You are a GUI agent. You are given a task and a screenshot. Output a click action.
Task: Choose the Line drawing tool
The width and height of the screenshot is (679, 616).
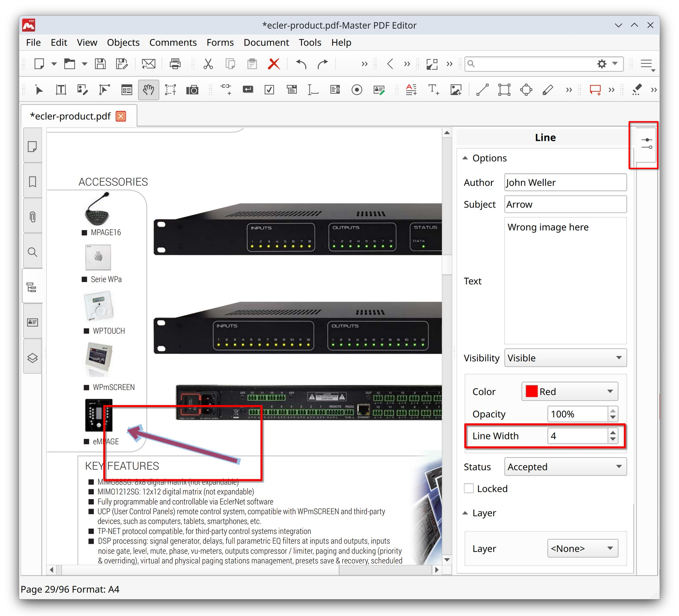482,90
